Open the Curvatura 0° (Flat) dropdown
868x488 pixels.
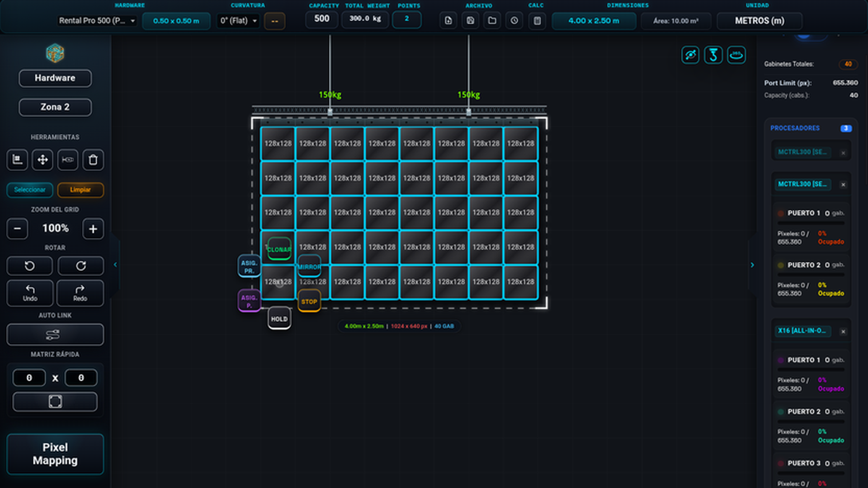coord(239,21)
